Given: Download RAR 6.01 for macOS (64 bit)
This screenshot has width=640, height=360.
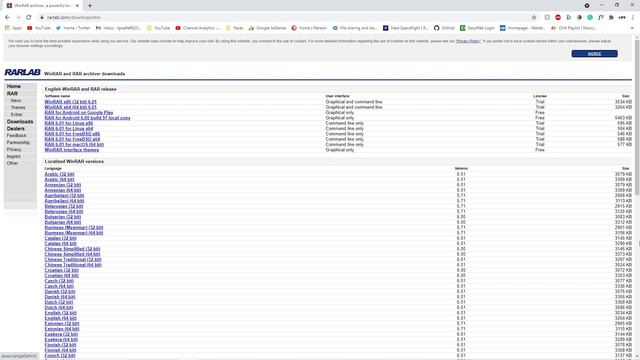Looking at the screenshot, I should 74,144.
